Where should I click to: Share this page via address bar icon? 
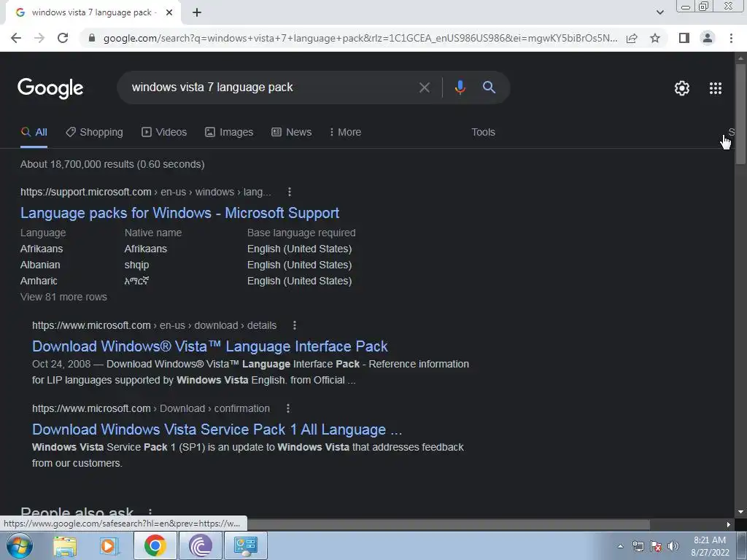632,38
